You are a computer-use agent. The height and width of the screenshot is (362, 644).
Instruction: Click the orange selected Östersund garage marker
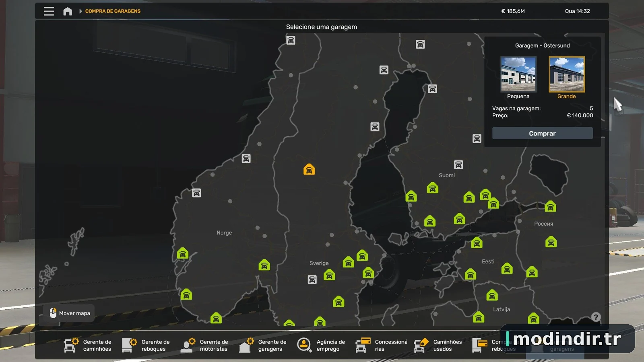[x=309, y=169]
